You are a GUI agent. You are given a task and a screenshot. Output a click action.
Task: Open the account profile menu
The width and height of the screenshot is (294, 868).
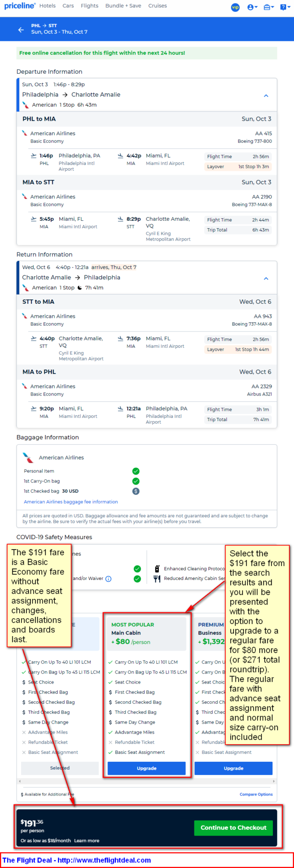click(252, 7)
